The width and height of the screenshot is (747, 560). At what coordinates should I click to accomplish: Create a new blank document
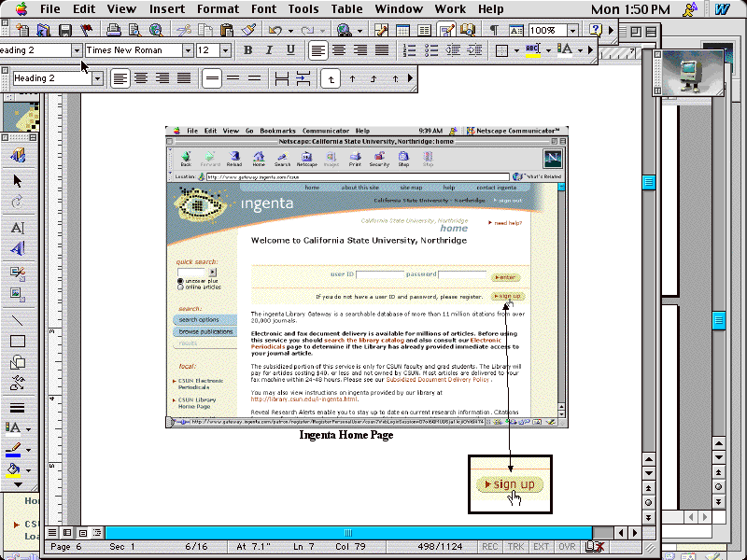click(x=21, y=30)
